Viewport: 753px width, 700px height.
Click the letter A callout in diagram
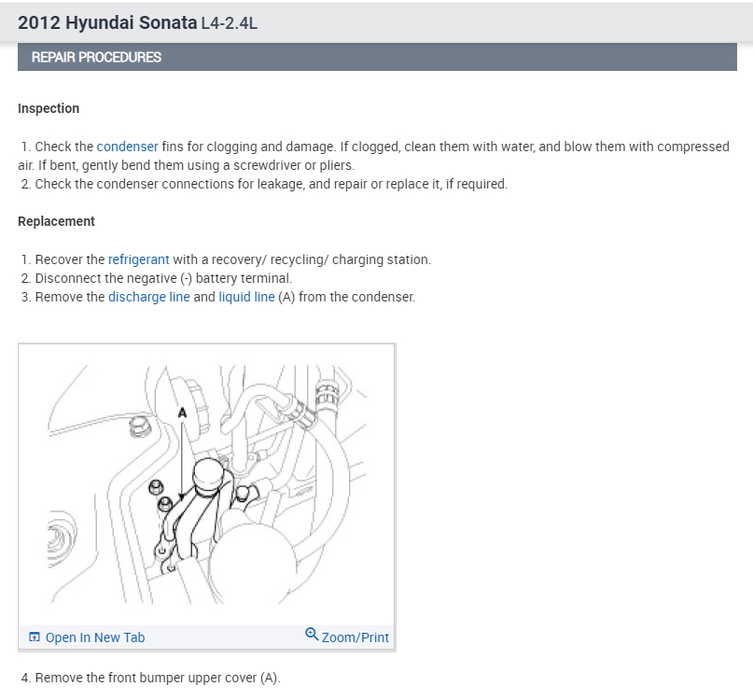coord(183,412)
